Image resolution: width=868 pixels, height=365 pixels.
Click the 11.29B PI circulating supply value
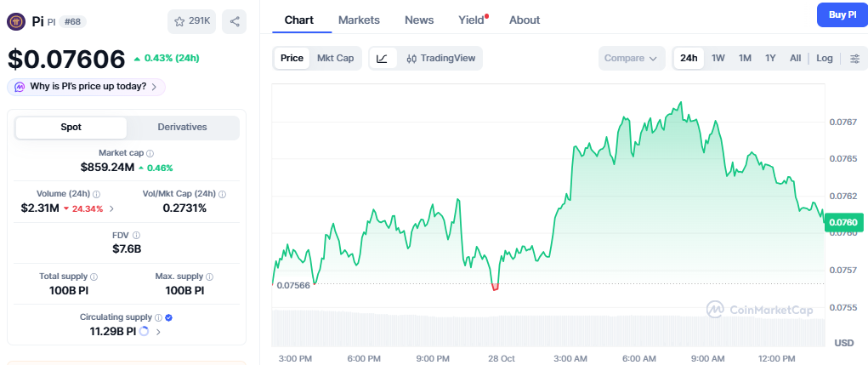113,332
